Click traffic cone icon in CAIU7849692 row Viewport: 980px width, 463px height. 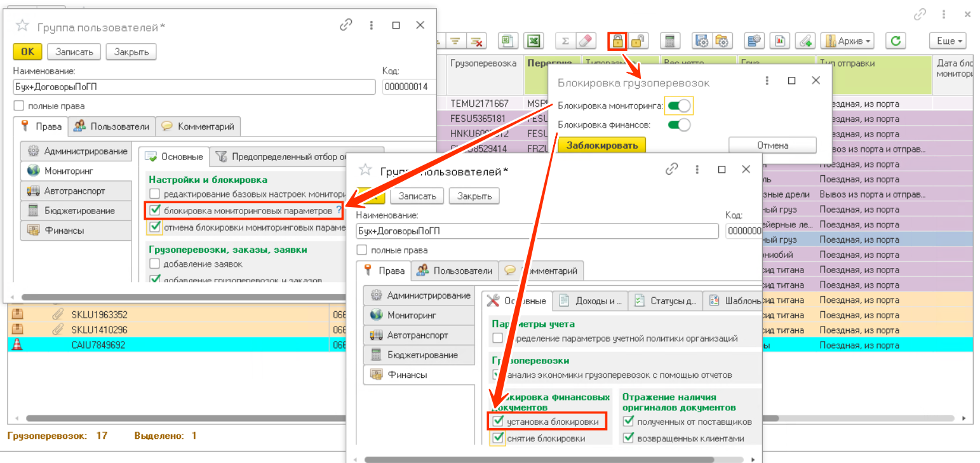click(x=18, y=344)
